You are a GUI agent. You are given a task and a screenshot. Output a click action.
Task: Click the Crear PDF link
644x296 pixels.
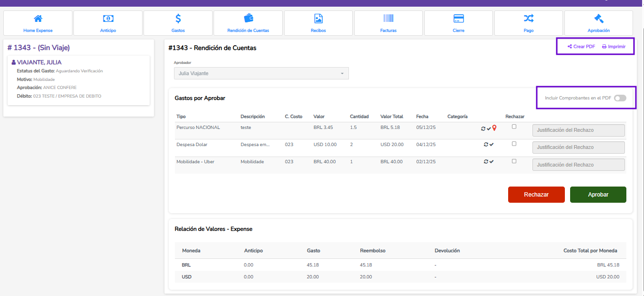pos(581,47)
